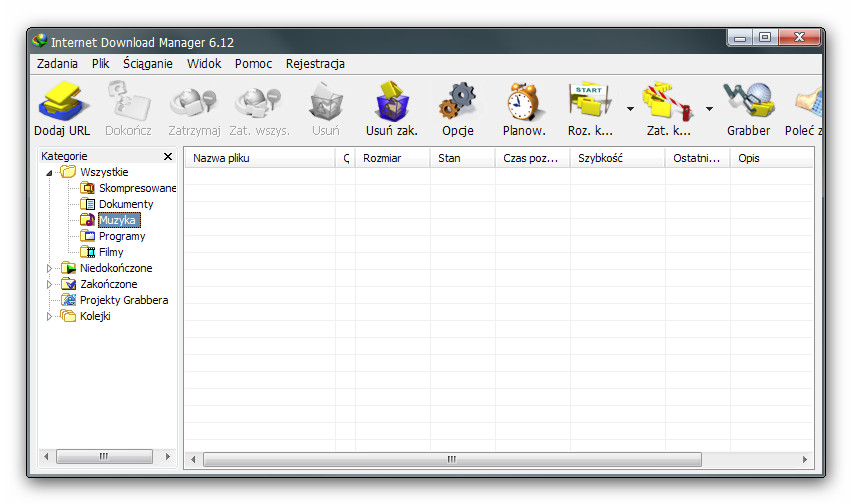Viewport: 852px width, 504px height.
Task: Select the Skompresowane category folder
Action: point(136,188)
